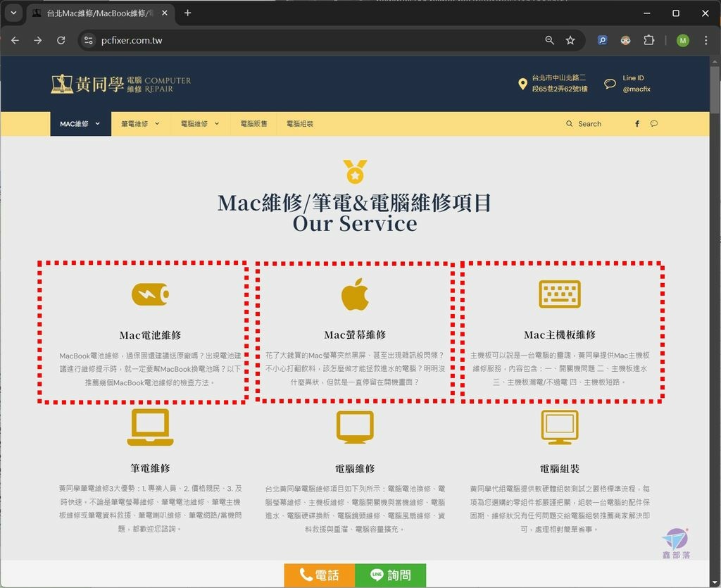Click the laptop icon for 筆電維修

tap(151, 427)
